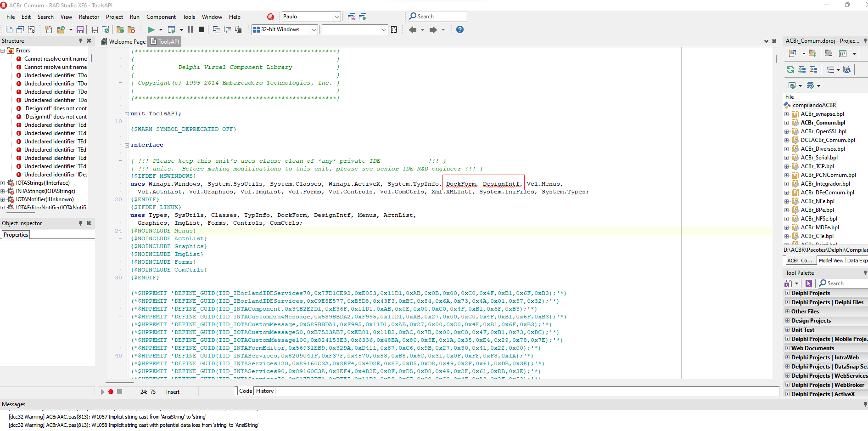Click Add New Project icon in Project Manager
Screen dimensions: 868x431
click(x=792, y=54)
